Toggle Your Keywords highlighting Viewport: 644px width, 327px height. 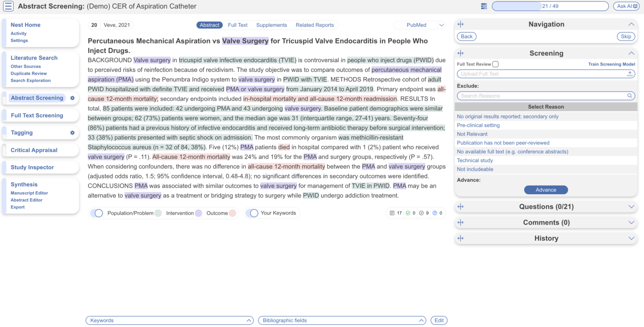[x=253, y=213]
